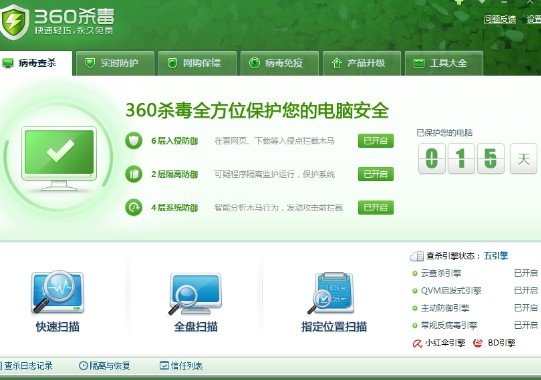Viewport: 541px width, 380px height.
Task: Click the 快速扫描 label
Action: (58, 327)
